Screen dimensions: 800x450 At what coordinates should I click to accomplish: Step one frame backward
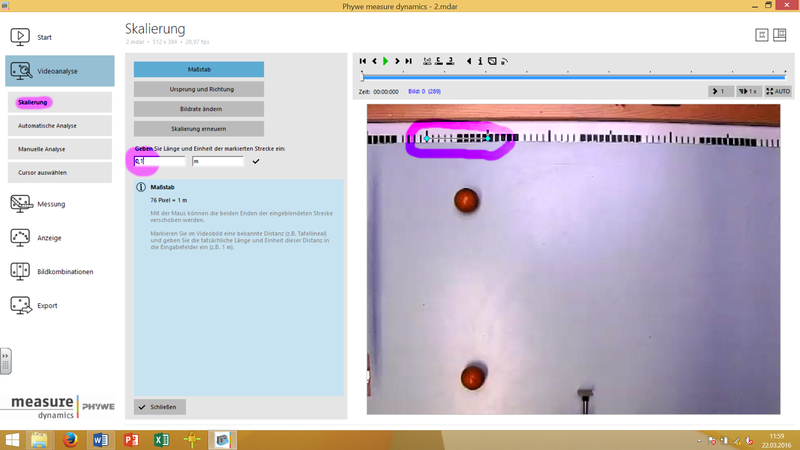tap(374, 61)
